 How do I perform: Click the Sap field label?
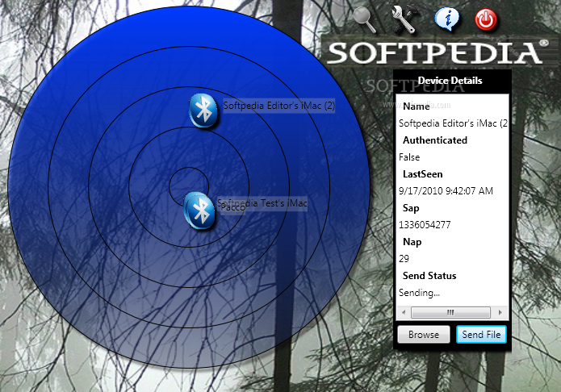[x=411, y=208]
